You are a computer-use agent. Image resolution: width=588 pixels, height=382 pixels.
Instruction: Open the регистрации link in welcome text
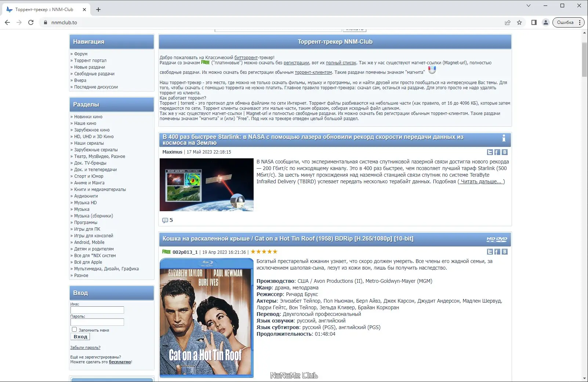coord(296,63)
